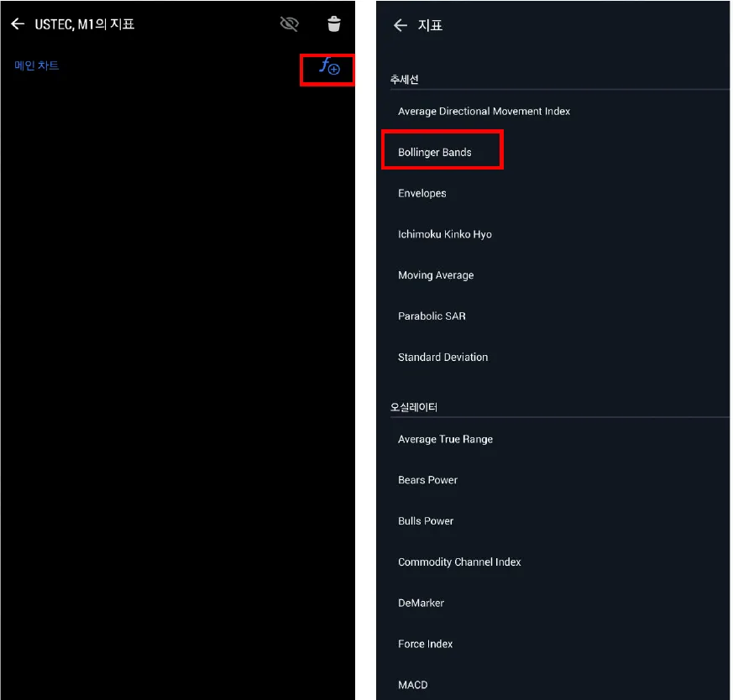This screenshot has width=733, height=700.
Task: Pick the Force Index oscillator
Action: pos(425,644)
